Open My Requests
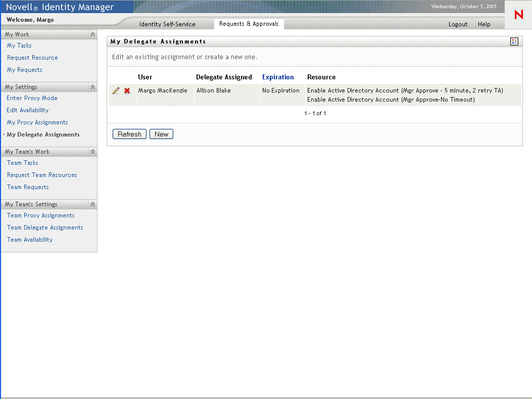Image resolution: width=532 pixels, height=399 pixels. click(24, 70)
